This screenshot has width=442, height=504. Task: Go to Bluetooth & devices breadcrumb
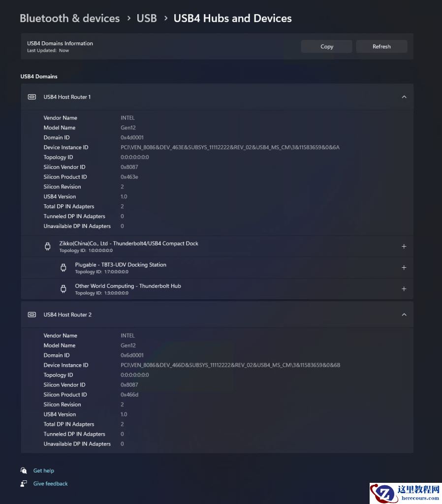[69, 18]
